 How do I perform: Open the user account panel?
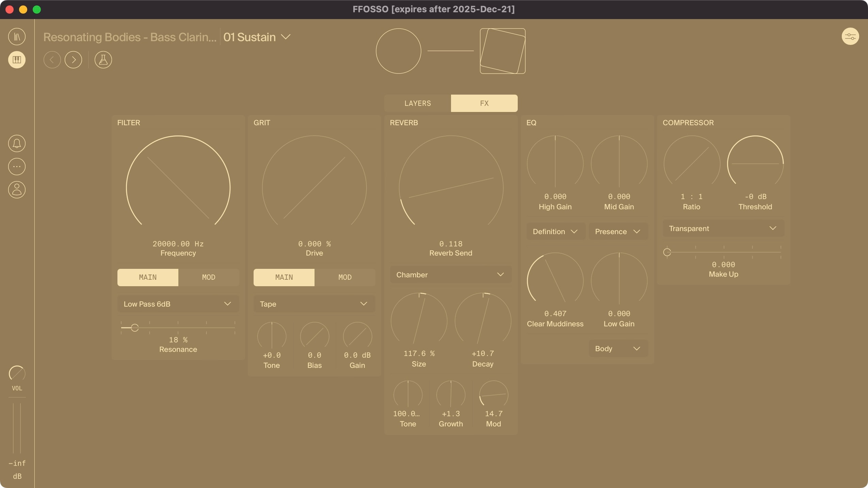(x=17, y=190)
